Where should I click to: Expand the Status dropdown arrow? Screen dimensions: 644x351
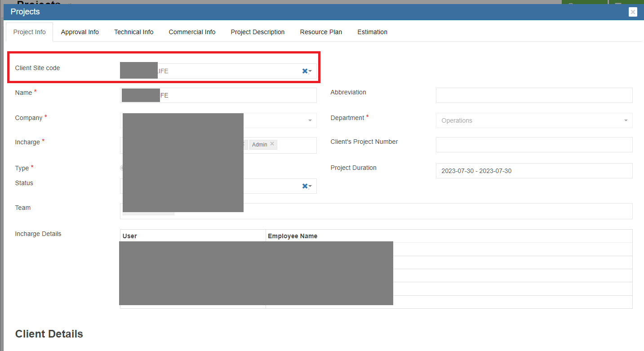(x=311, y=187)
